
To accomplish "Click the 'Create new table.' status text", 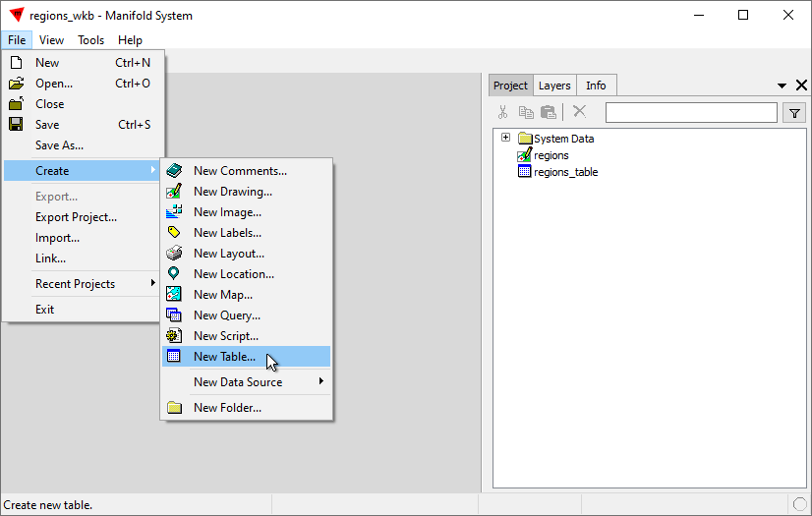I will (x=47, y=505).
